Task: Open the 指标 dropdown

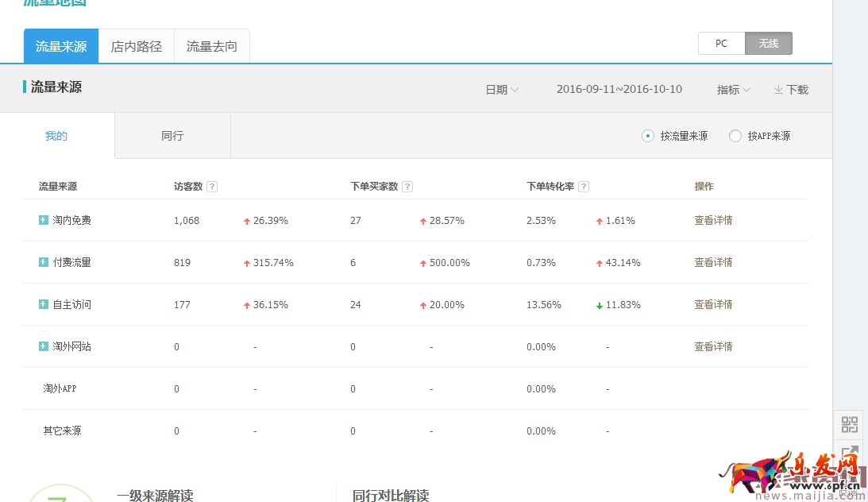Action: [733, 90]
